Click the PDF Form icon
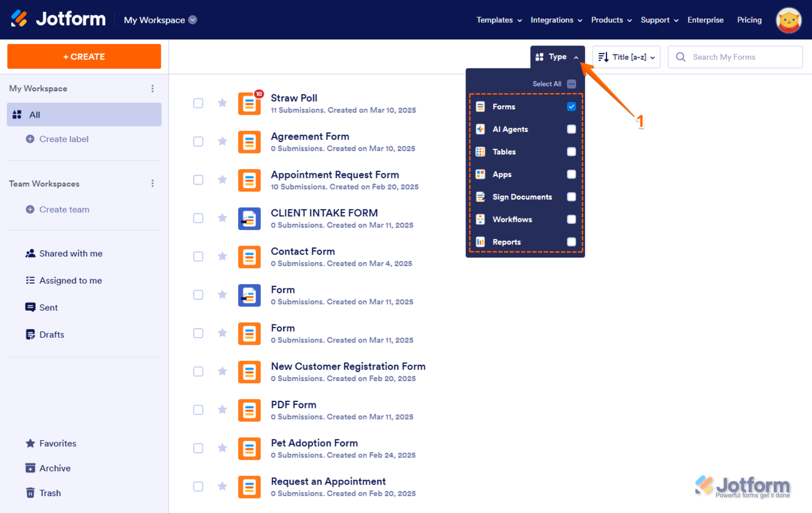This screenshot has width=812, height=513. click(249, 410)
